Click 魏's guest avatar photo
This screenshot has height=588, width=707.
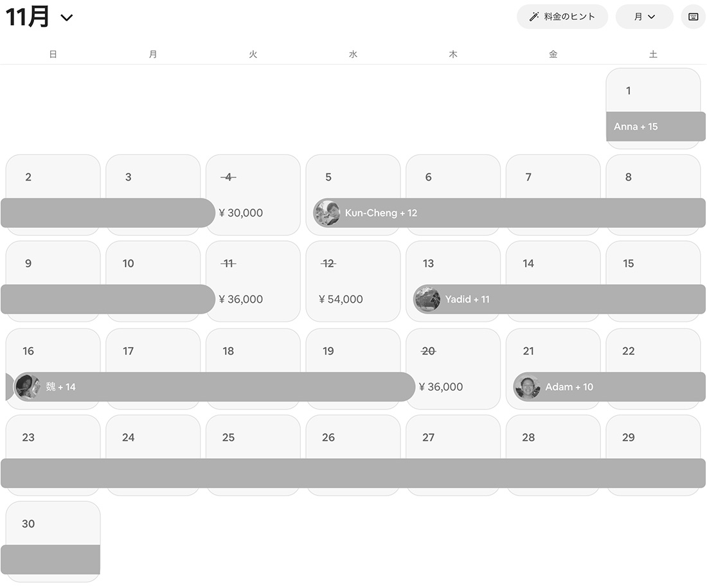28,387
